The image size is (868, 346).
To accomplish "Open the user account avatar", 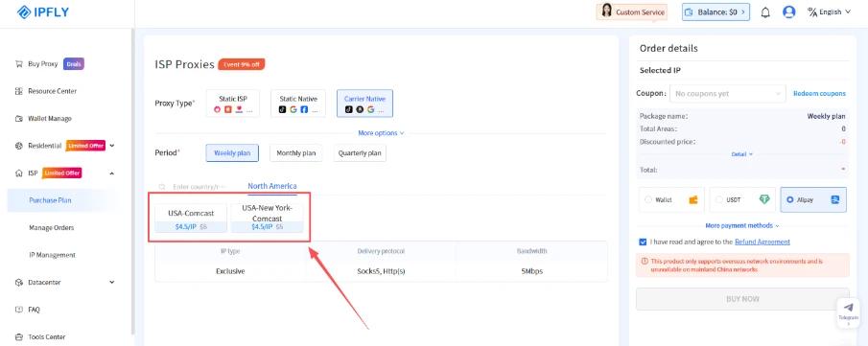I will pos(788,12).
